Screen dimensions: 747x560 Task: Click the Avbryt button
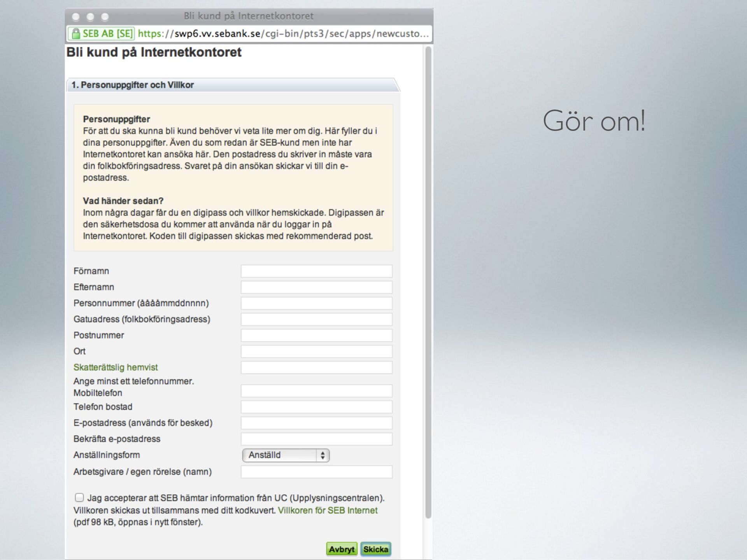[342, 549]
